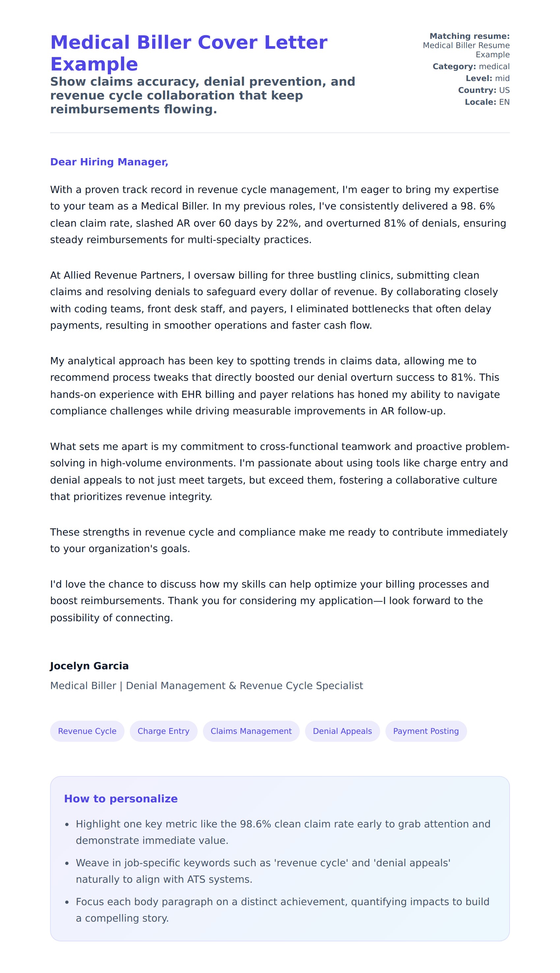Click the tip about the 98.6% clean claim rate
Screen dimensions: 560x973
(283, 832)
